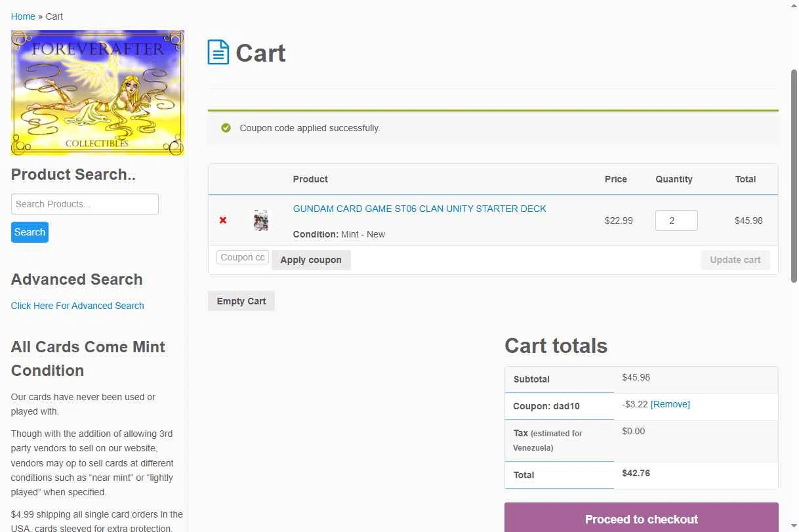Click the Tax $0.00 value
The image size is (799, 532).
coord(634,431)
